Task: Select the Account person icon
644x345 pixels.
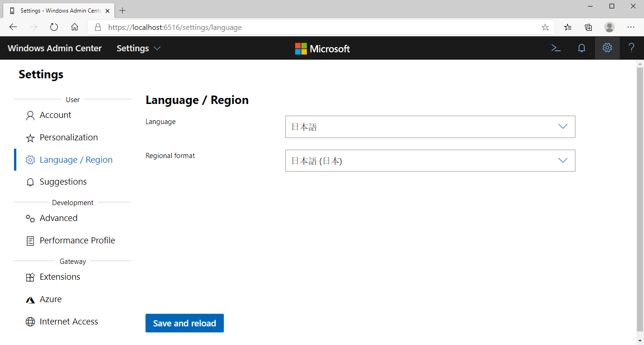Action: pyautogui.click(x=30, y=115)
